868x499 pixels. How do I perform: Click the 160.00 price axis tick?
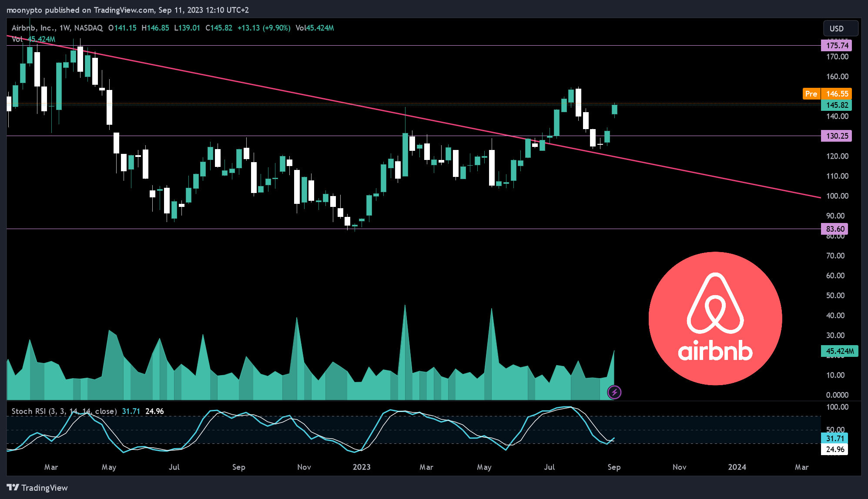[x=837, y=76]
